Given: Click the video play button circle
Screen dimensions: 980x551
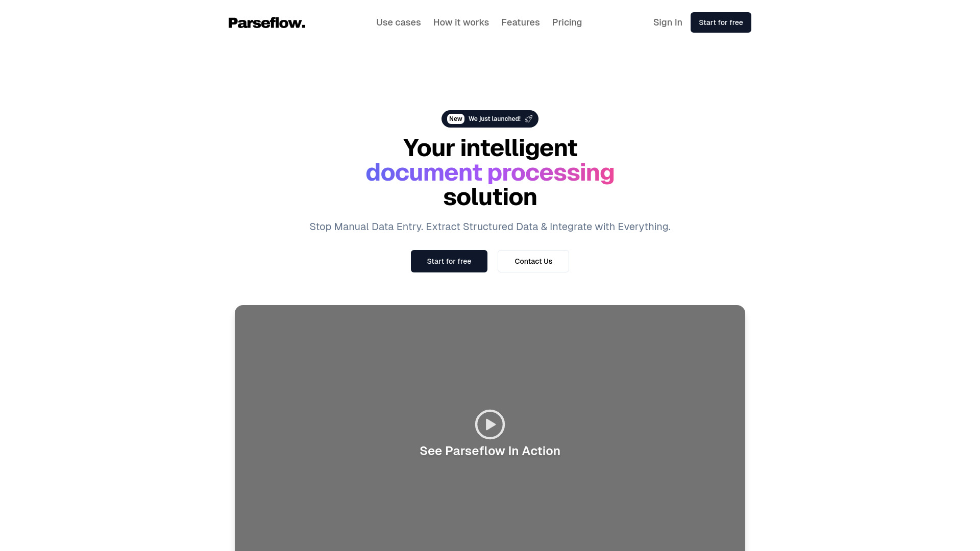Looking at the screenshot, I should (490, 424).
